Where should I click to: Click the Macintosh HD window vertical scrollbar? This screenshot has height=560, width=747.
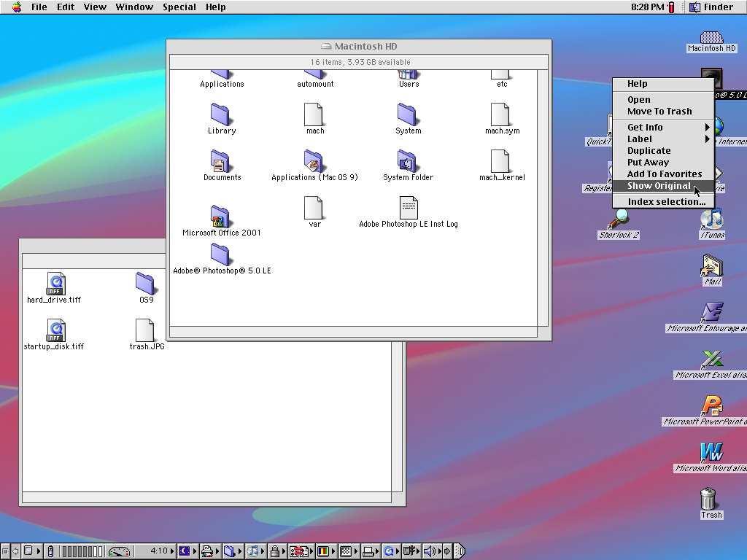543,197
